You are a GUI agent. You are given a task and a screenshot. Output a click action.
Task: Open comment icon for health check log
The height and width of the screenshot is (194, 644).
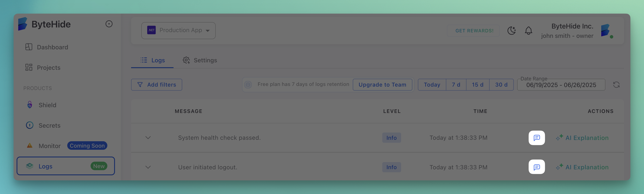[536, 138]
